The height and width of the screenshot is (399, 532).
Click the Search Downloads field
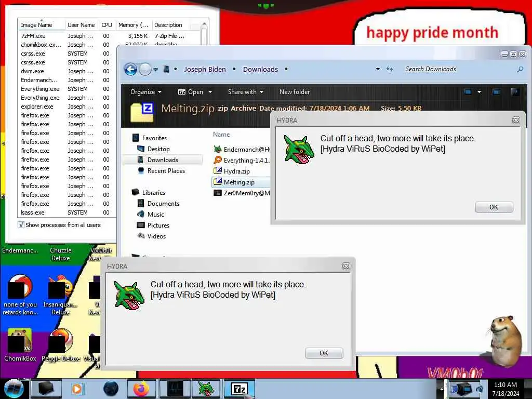tap(458, 69)
